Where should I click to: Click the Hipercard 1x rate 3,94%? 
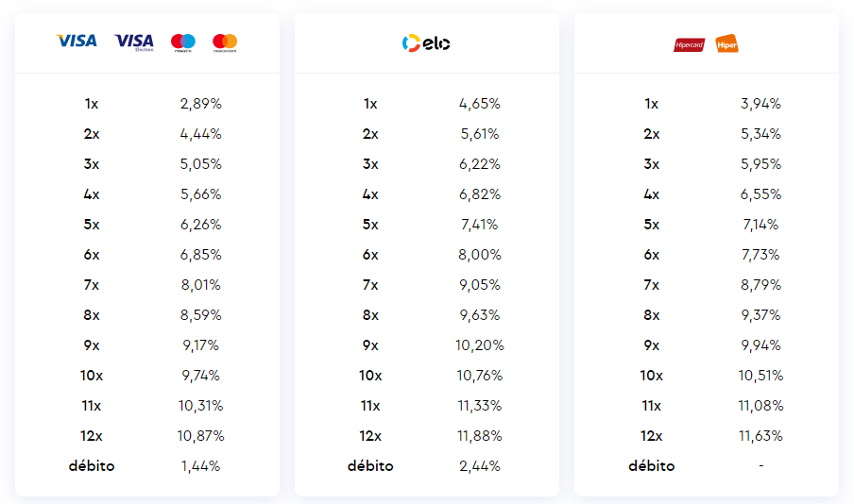pyautogui.click(x=760, y=104)
